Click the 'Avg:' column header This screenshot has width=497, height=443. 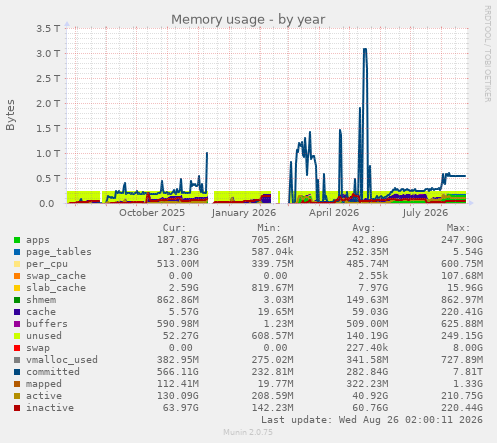click(x=364, y=228)
